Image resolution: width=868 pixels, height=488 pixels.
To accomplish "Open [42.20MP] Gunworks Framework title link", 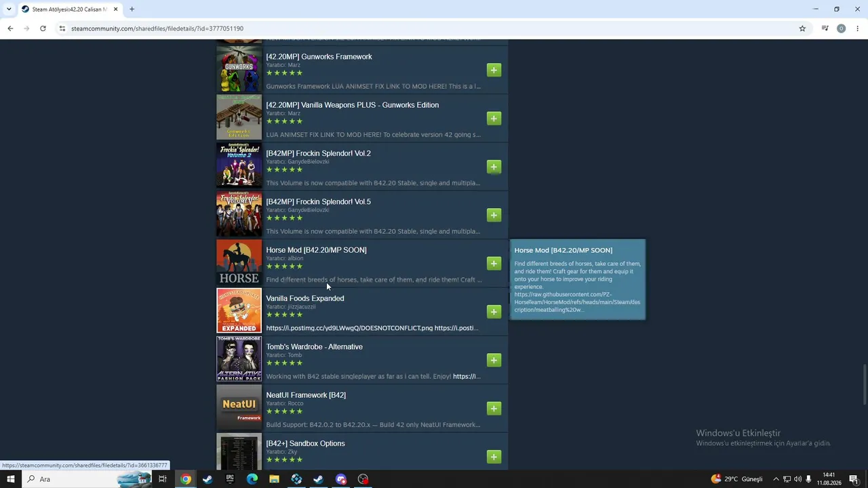I will click(x=319, y=57).
